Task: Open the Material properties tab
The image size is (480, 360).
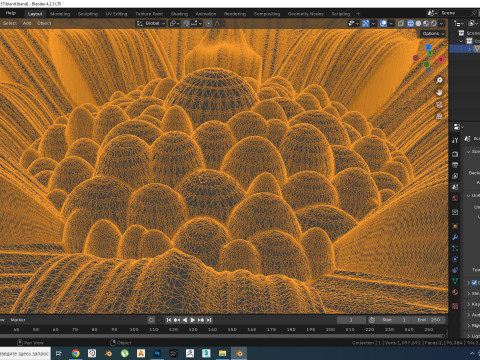Action: point(455,292)
